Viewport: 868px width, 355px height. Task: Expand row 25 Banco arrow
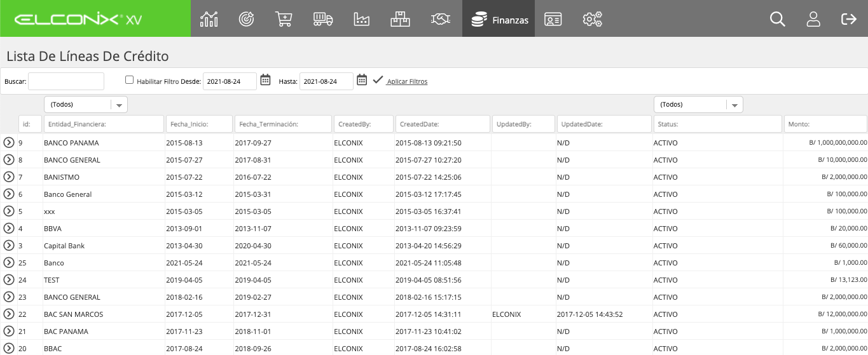9,262
